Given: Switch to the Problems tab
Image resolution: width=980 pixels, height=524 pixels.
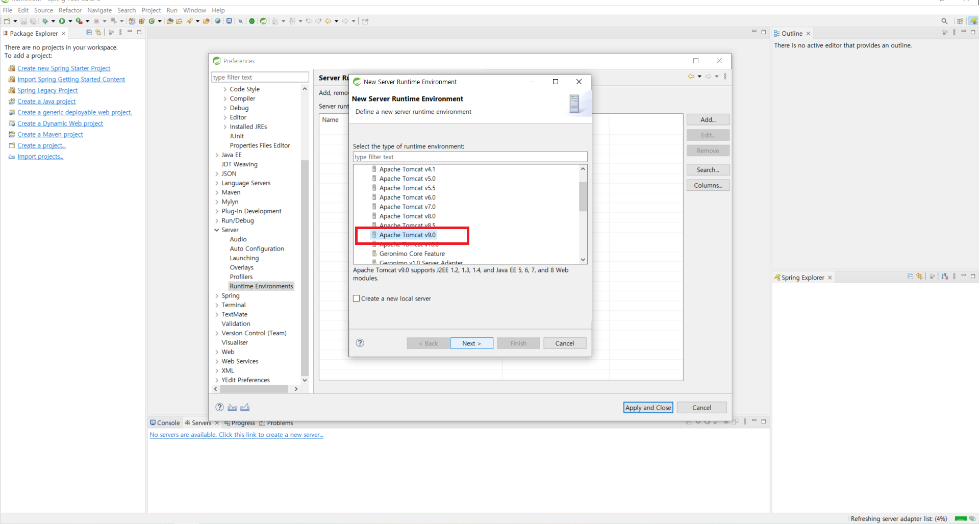Looking at the screenshot, I should (276, 422).
